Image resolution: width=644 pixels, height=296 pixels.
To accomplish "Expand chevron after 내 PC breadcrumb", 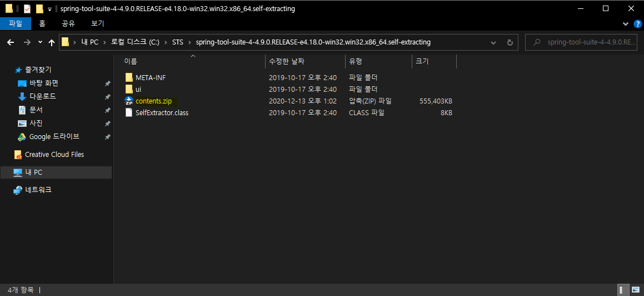I will pyautogui.click(x=104, y=42).
